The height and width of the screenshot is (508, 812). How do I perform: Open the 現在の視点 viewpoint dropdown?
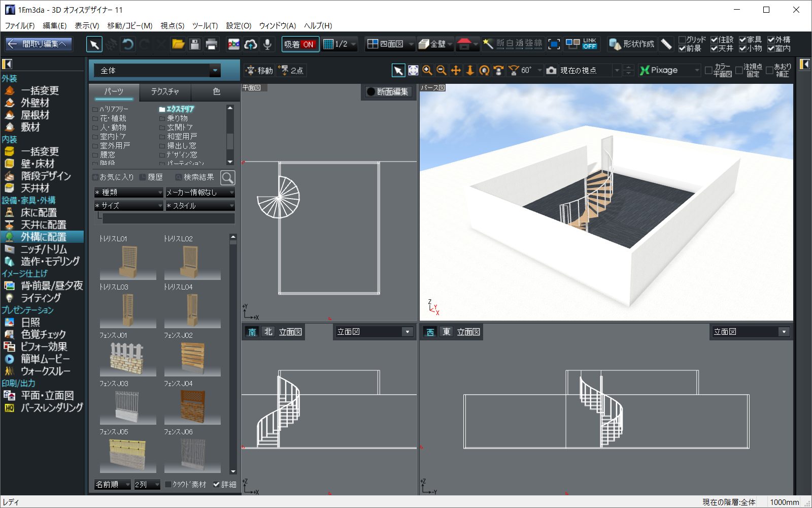pyautogui.click(x=617, y=71)
